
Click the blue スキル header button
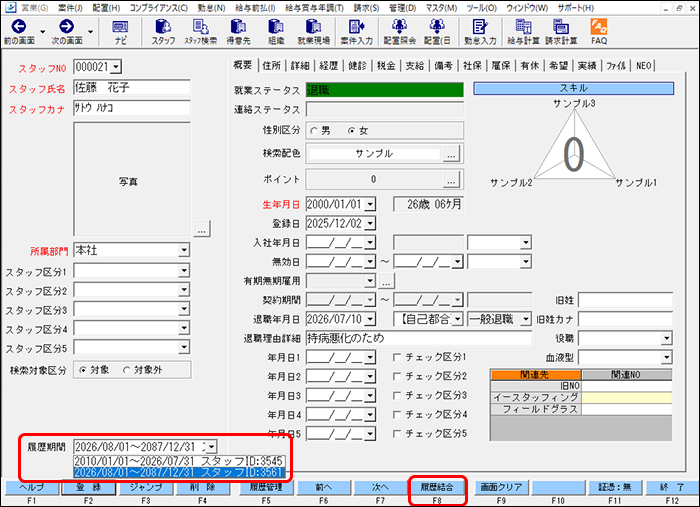tap(573, 88)
